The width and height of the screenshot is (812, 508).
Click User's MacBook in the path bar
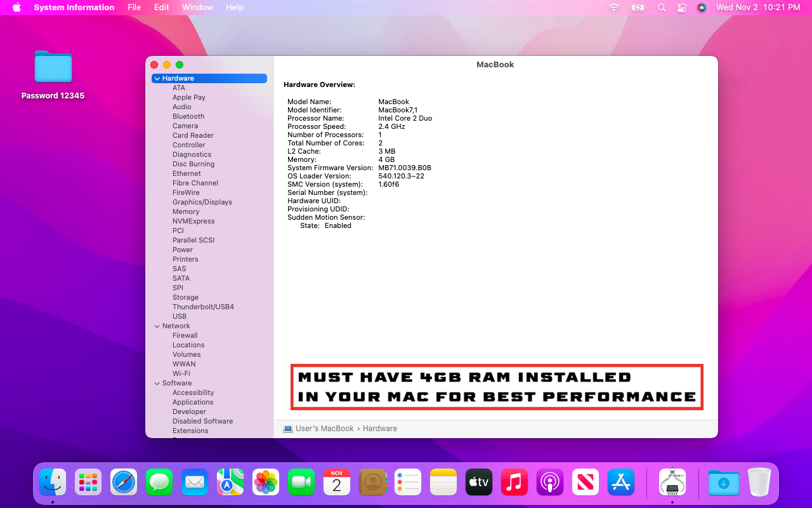[325, 429]
